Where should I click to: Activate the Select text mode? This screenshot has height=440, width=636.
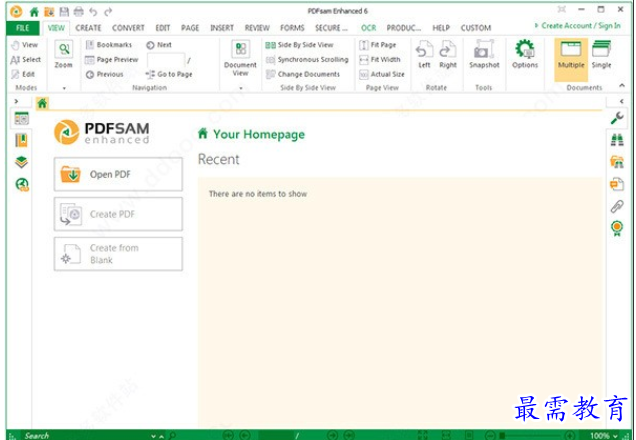[25, 60]
